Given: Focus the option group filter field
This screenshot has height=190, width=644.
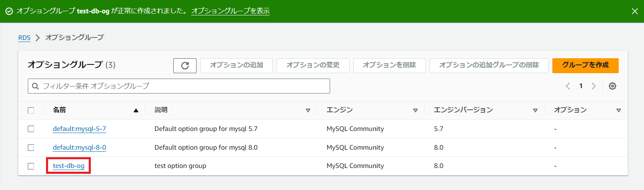Looking at the screenshot, I should click(x=182, y=86).
